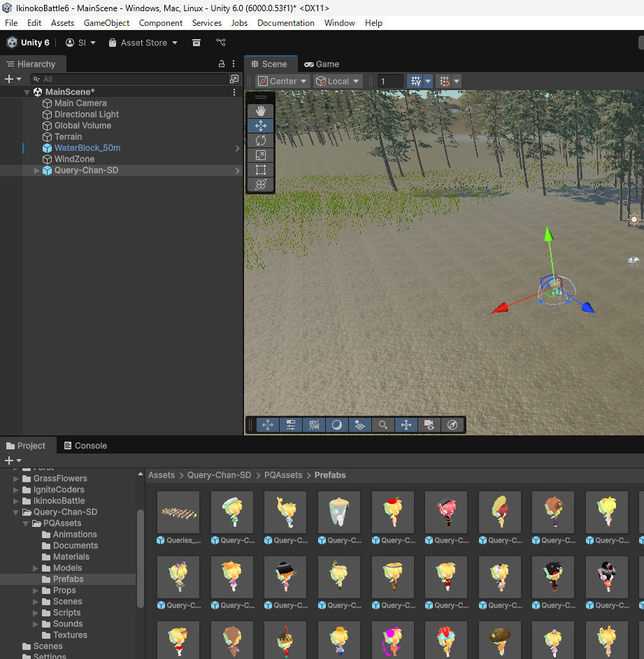Click PQAssets in the breadcrumb path
The height and width of the screenshot is (659, 644).
point(283,475)
